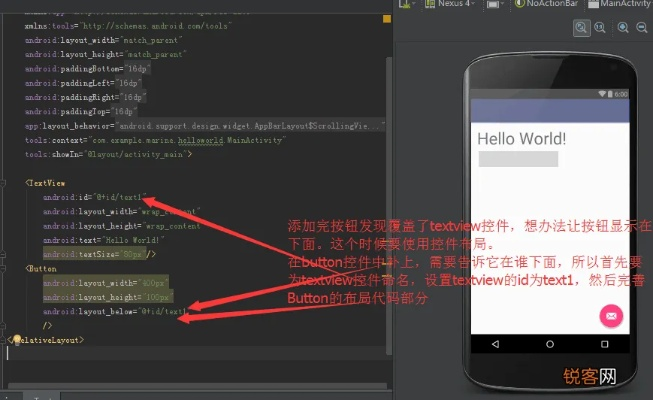Click the yellow lightbulb intention icon
The image size is (653, 400).
point(17,340)
